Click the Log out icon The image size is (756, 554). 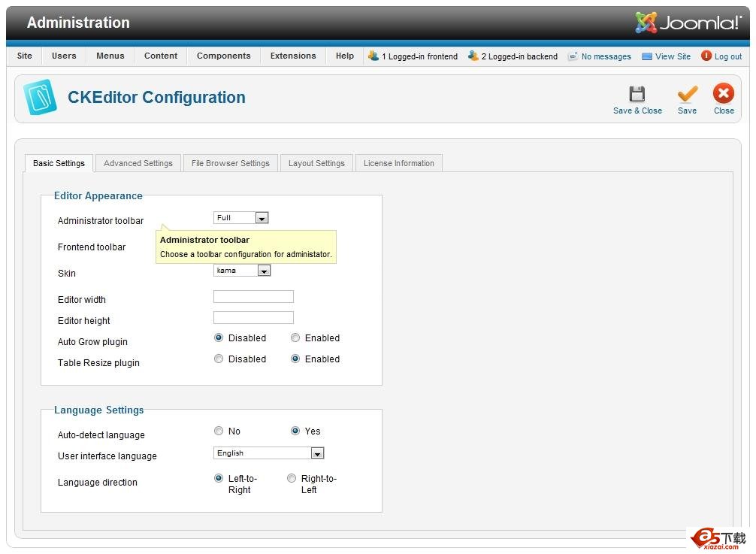[x=706, y=56]
